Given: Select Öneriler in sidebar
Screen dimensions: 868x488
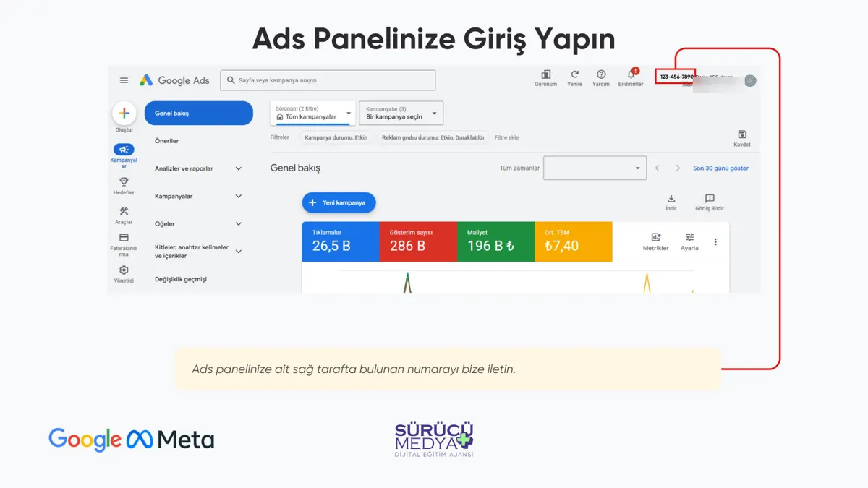Looking at the screenshot, I should (167, 141).
